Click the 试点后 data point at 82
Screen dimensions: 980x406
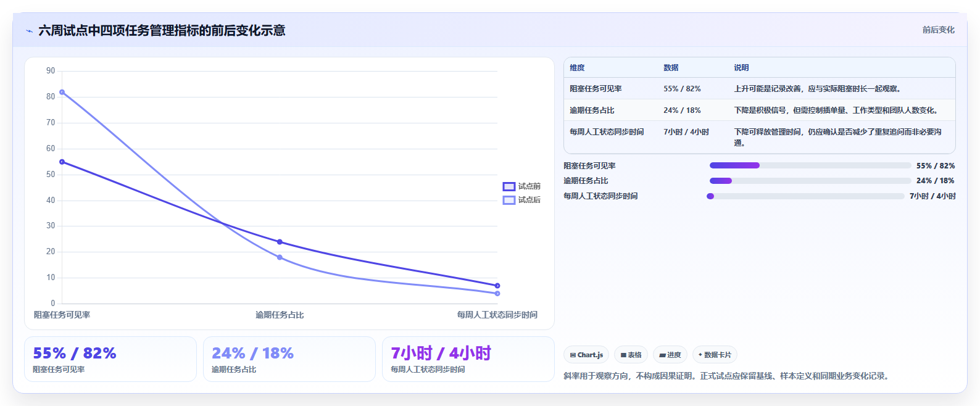click(62, 93)
